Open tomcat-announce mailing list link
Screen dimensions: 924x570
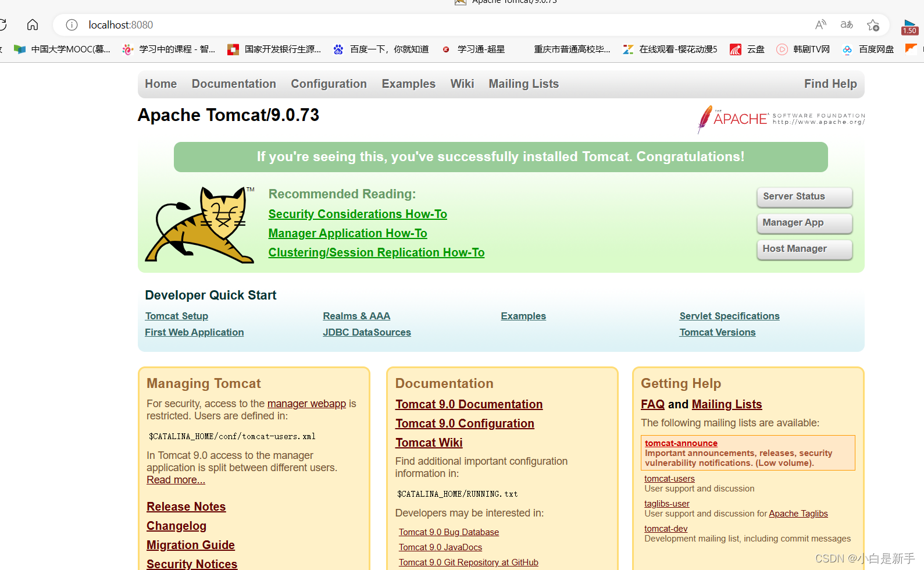681,443
